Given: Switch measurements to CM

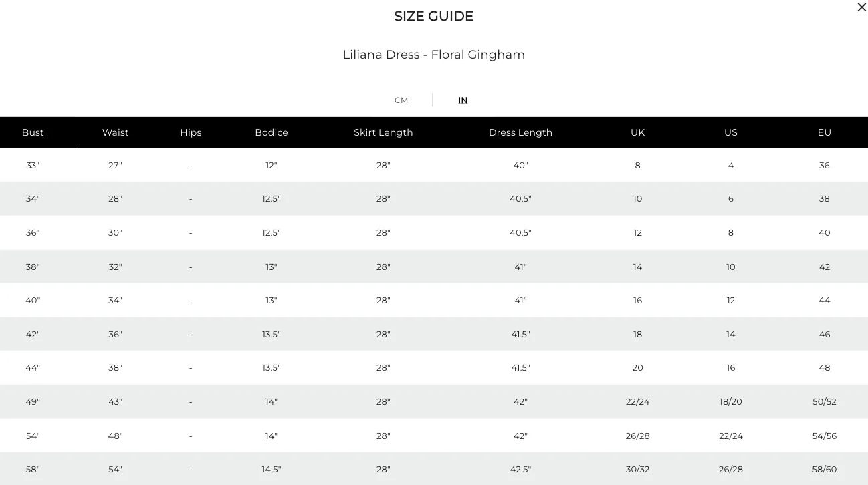Looking at the screenshot, I should pos(401,100).
